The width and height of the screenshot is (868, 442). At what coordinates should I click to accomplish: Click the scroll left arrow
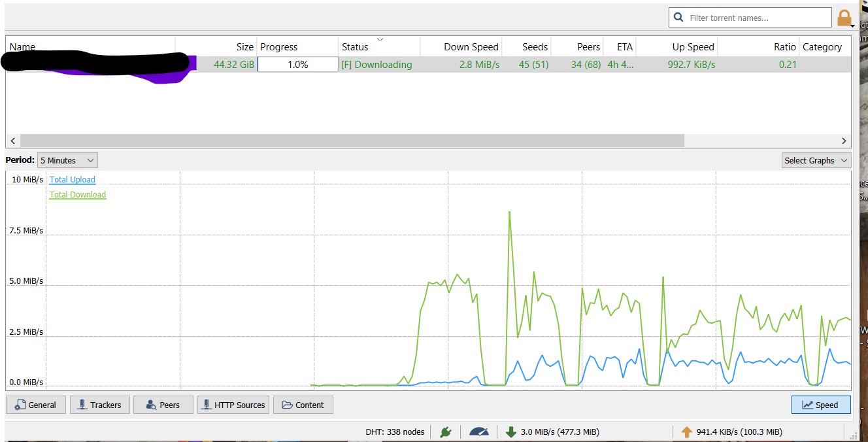pos(12,141)
